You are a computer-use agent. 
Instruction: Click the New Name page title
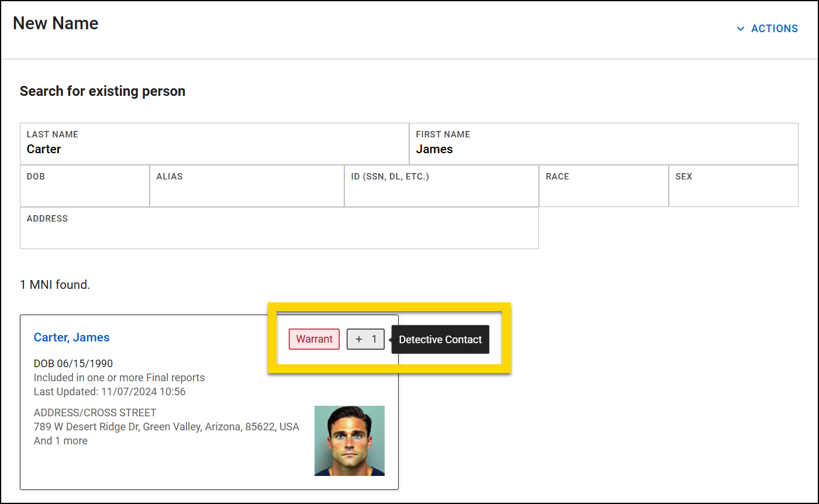coord(55,23)
